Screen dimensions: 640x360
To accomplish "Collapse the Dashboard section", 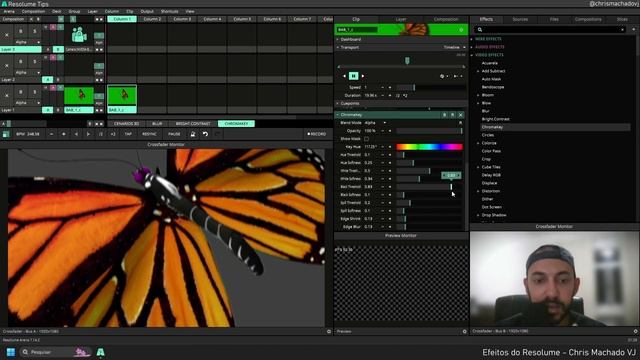I will click(338, 40).
